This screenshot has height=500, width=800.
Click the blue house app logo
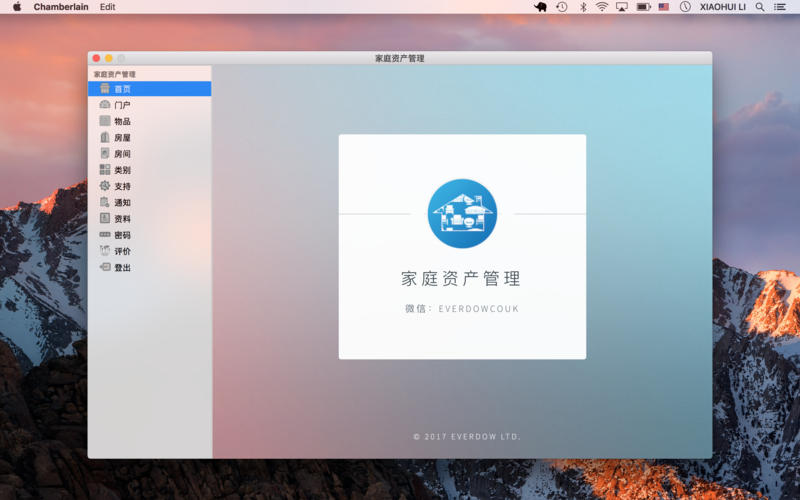[x=462, y=213]
